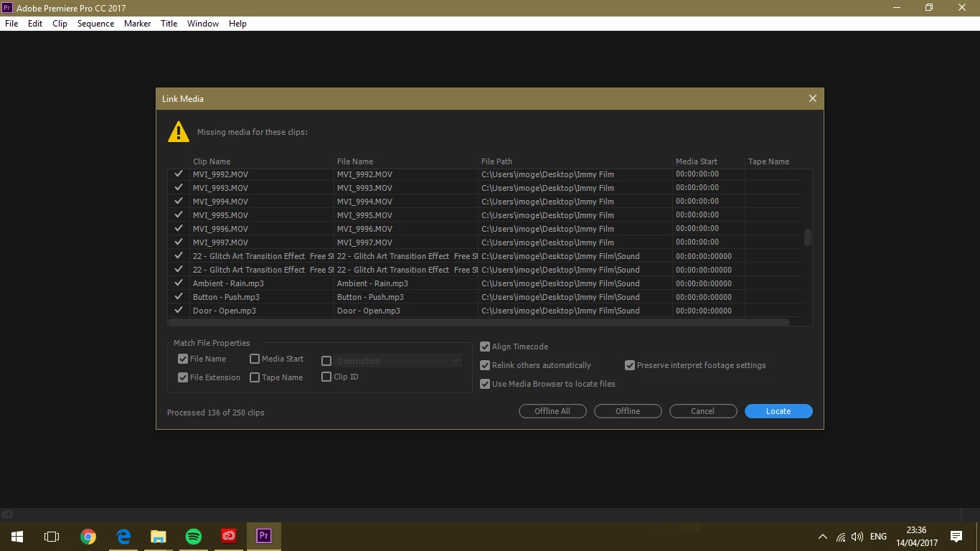Open Microsoft Edge from the taskbar
Screen dimensions: 980x551
click(123, 536)
